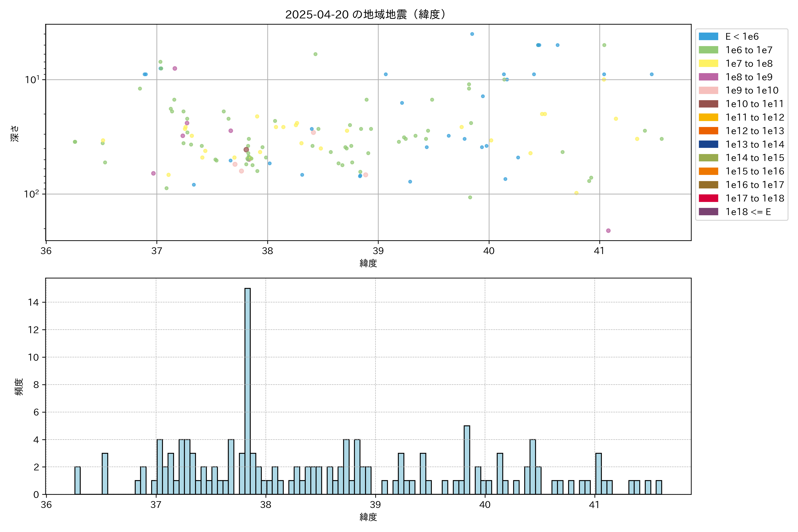Viewport: 798px width, 532px height.
Task: Click the pink '1e9 to 1e10' legend swatch
Action: (x=708, y=91)
